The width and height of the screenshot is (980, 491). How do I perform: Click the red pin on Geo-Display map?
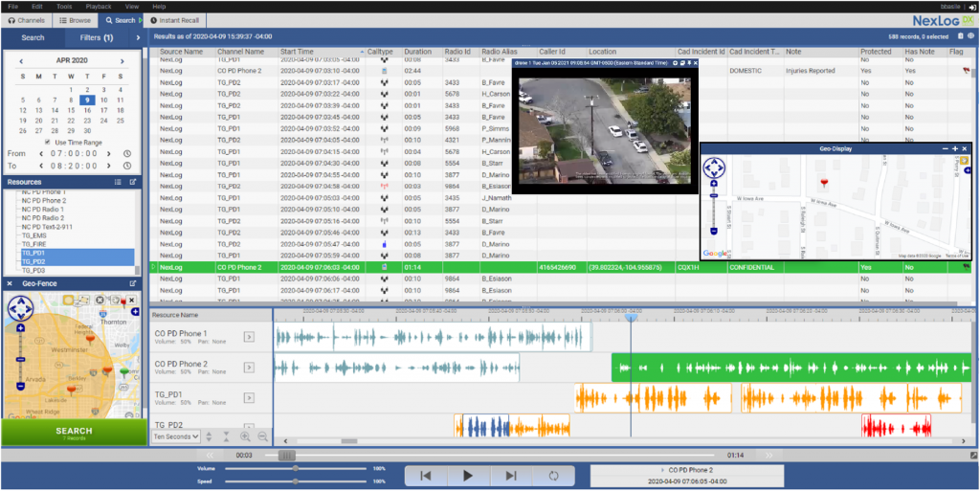tap(824, 183)
